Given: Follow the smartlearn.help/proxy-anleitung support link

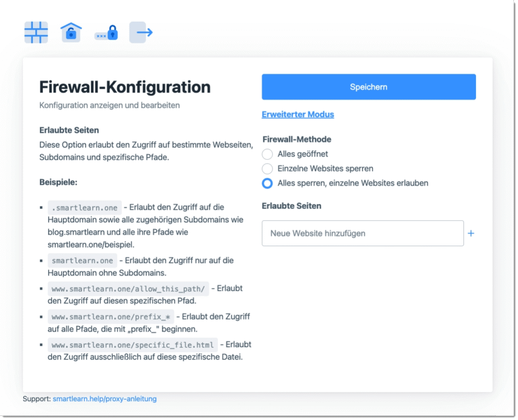Looking at the screenshot, I should click(x=105, y=399).
